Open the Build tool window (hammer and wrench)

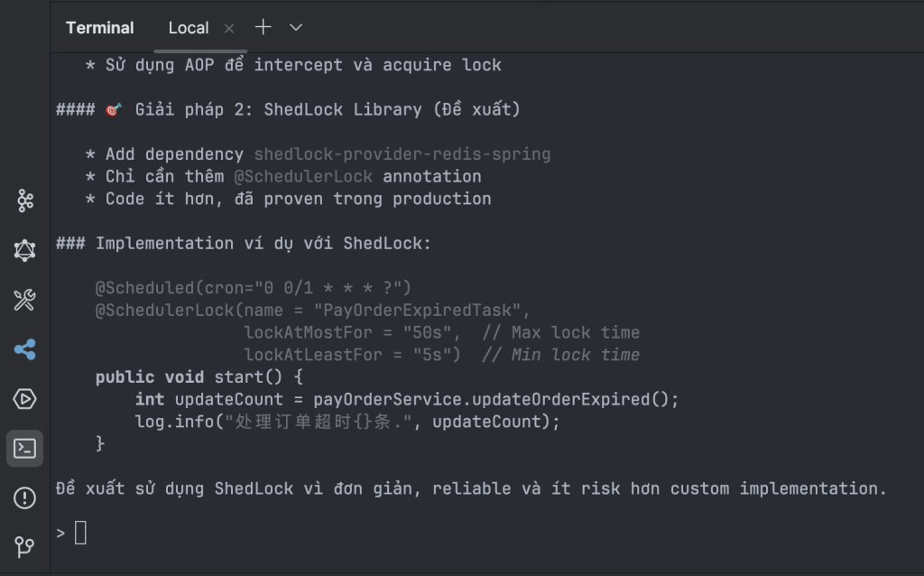pos(25,300)
